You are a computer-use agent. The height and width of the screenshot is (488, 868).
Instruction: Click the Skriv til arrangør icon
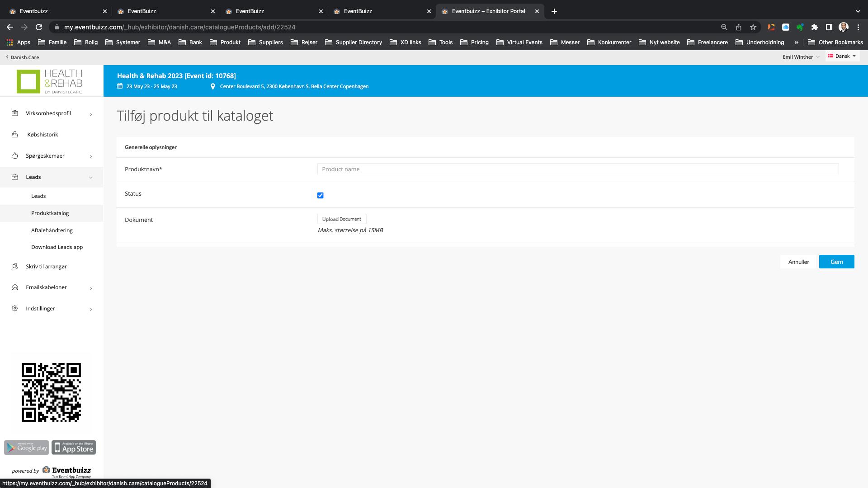pos(15,267)
